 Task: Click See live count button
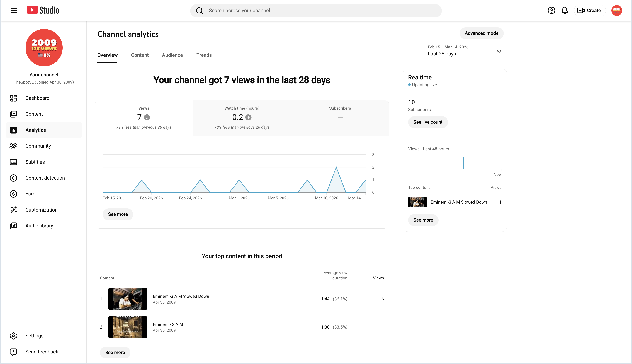point(428,122)
